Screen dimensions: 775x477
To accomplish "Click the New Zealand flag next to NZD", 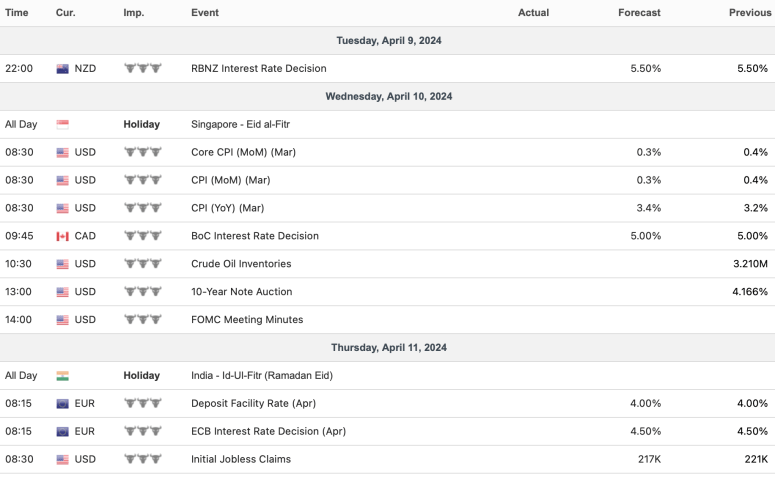I will (x=63, y=69).
